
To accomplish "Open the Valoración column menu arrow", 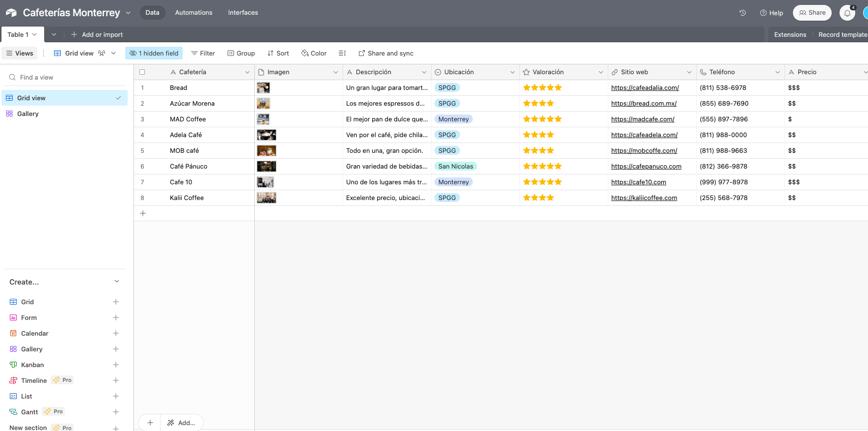I will coord(601,72).
